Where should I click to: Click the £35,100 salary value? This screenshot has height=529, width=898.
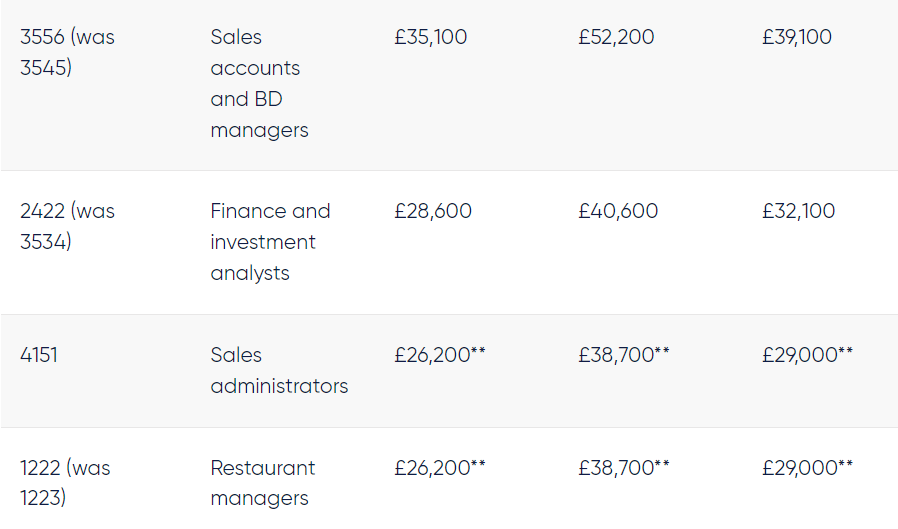(x=431, y=38)
